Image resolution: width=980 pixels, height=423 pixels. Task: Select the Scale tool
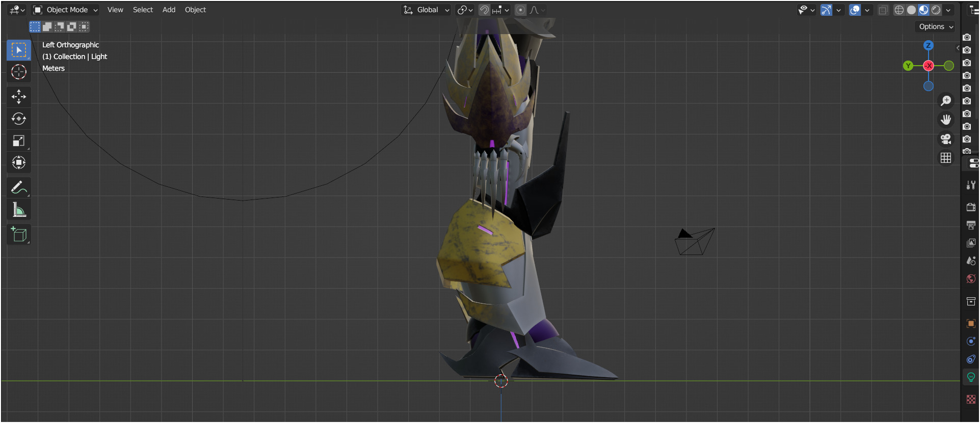(19, 140)
